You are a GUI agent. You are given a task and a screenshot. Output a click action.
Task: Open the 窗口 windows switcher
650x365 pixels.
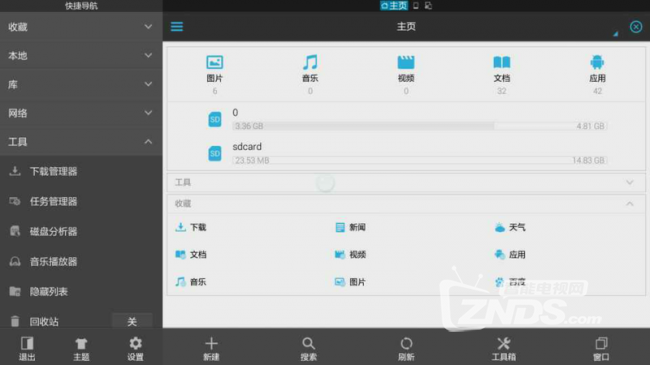tap(601, 348)
